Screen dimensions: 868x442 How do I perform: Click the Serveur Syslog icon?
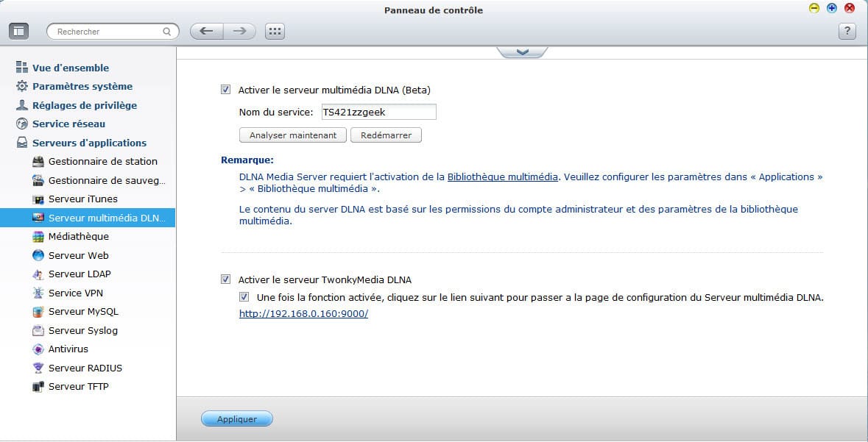[38, 331]
